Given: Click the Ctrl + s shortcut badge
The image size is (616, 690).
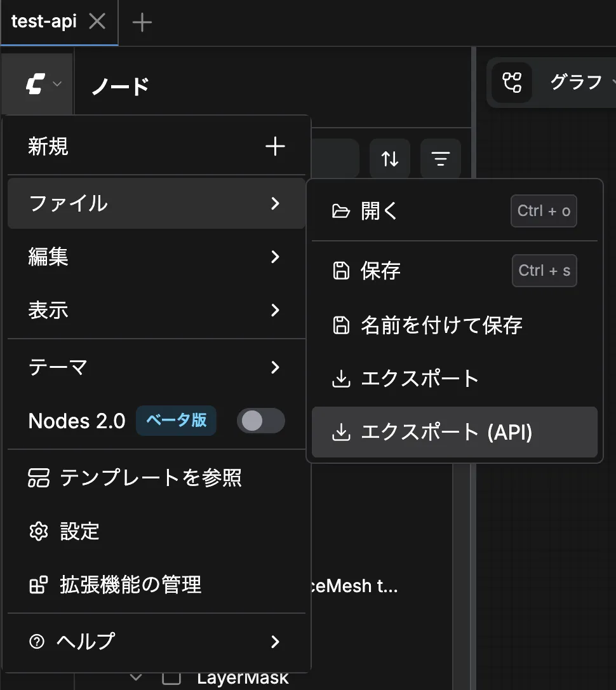Looking at the screenshot, I should click(x=544, y=271).
